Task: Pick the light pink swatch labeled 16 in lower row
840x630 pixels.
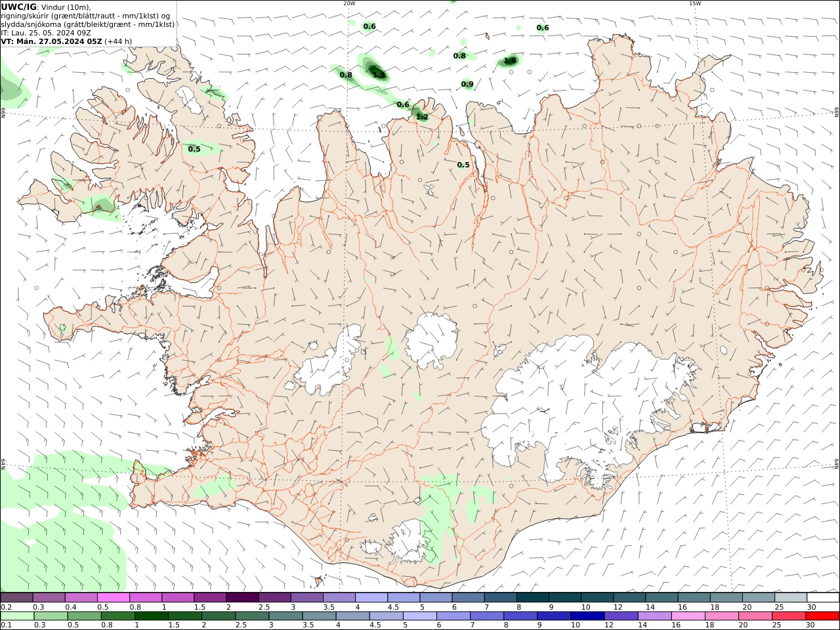Action: pos(688,616)
